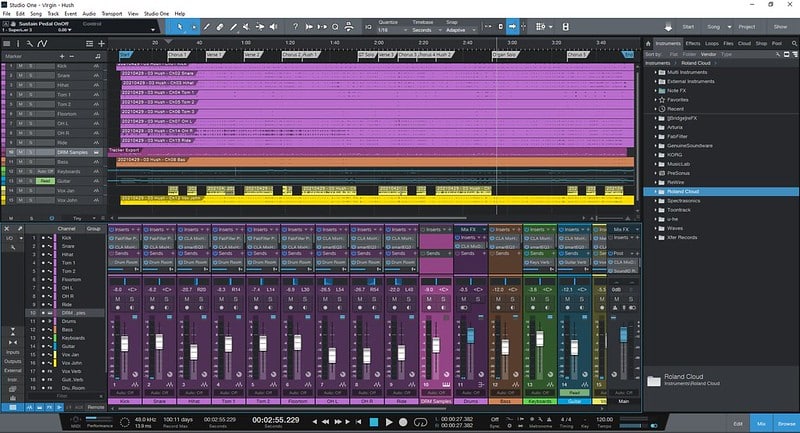The height and width of the screenshot is (433, 800).
Task: Toggle Mute on mixer Bass channel
Action: (498, 299)
